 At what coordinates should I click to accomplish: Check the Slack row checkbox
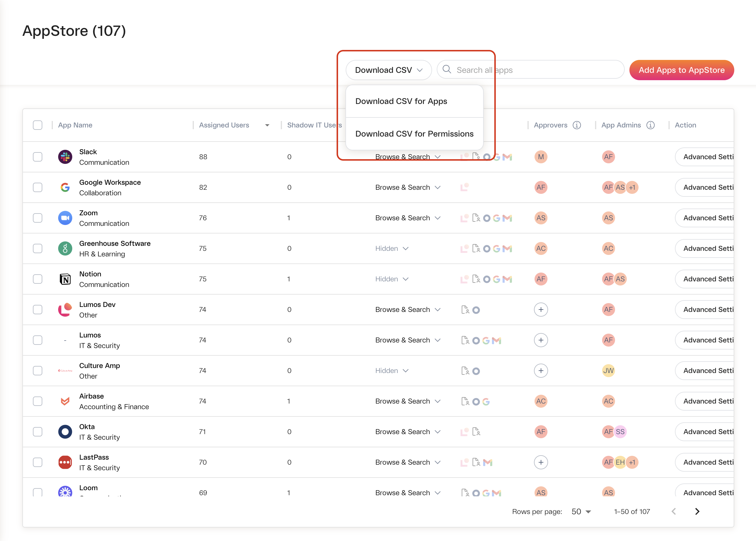tap(38, 157)
